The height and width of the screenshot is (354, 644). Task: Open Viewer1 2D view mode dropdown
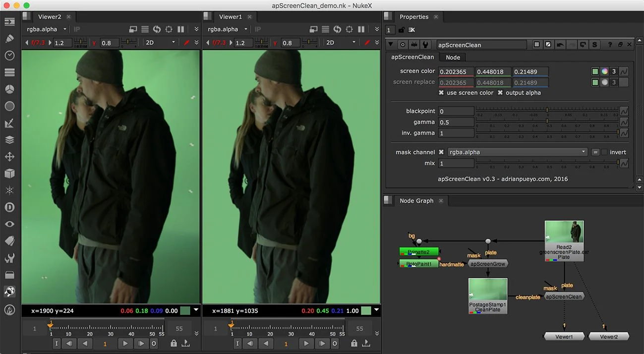[x=340, y=43]
